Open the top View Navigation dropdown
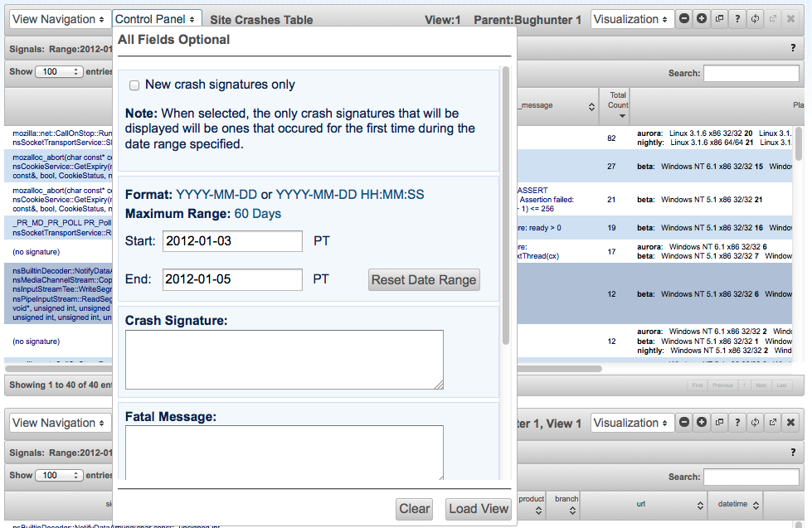Image resolution: width=812 pixels, height=528 pixels. (x=60, y=19)
